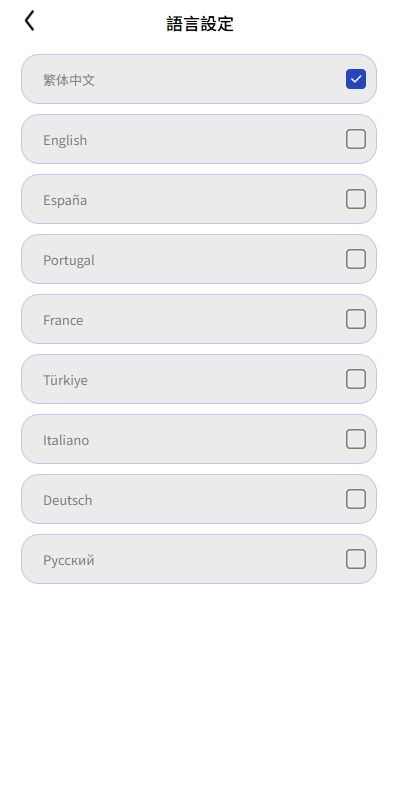
Task: Select the 繁体中文 language row
Action: coord(199,79)
